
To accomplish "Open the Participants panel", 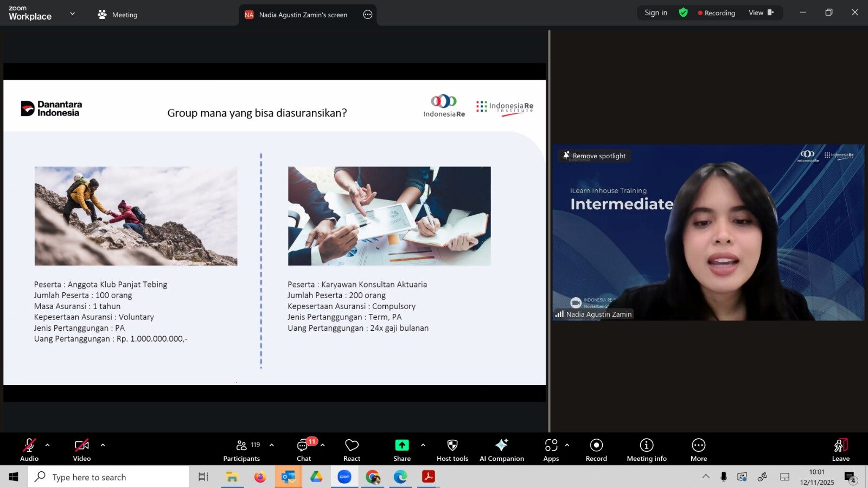I will coord(241,450).
